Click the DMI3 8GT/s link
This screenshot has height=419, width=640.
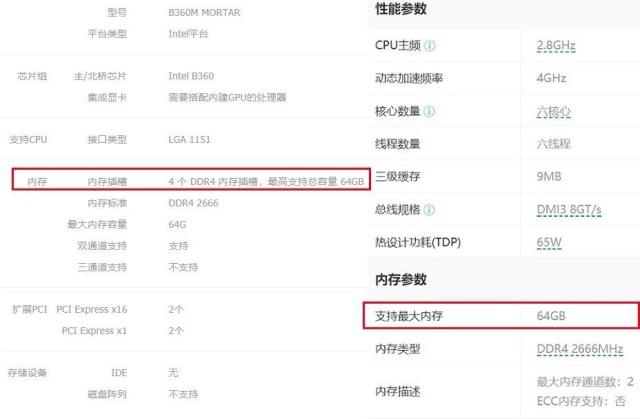pos(569,210)
